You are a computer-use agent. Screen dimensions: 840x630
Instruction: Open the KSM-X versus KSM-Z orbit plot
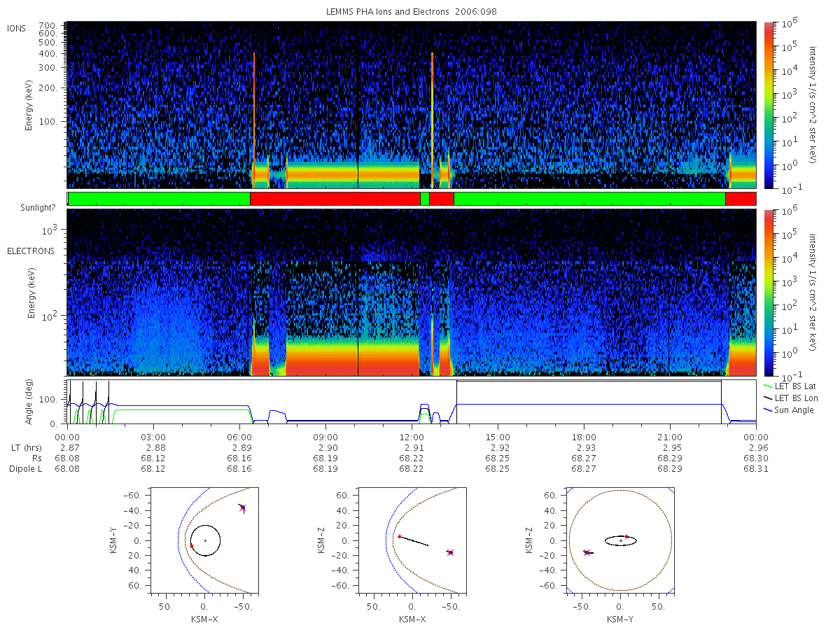412,541
